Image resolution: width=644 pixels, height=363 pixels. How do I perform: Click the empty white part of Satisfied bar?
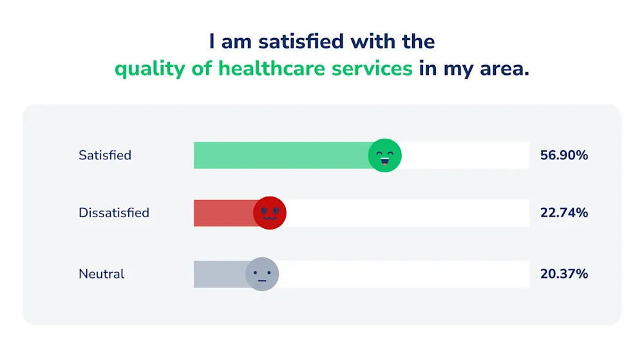point(466,155)
